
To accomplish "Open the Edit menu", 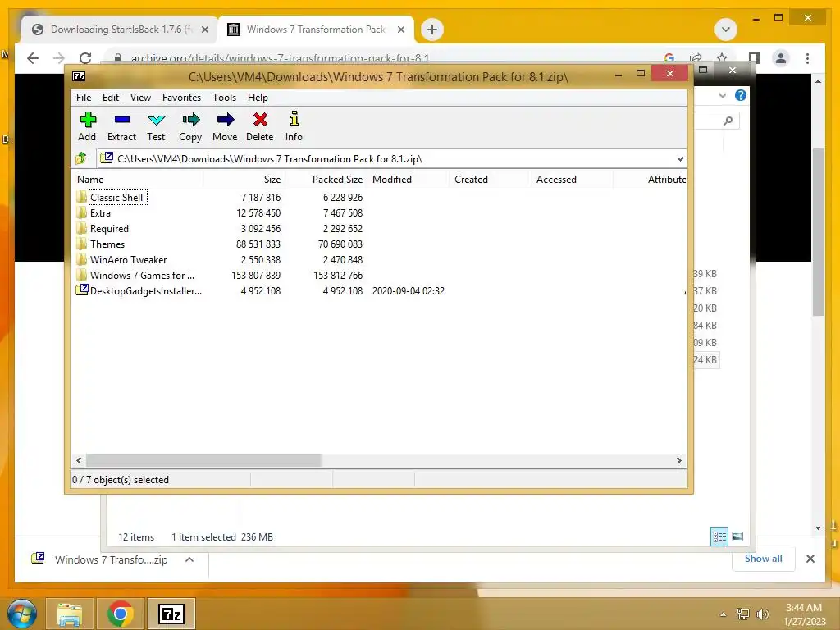I will (x=111, y=98).
